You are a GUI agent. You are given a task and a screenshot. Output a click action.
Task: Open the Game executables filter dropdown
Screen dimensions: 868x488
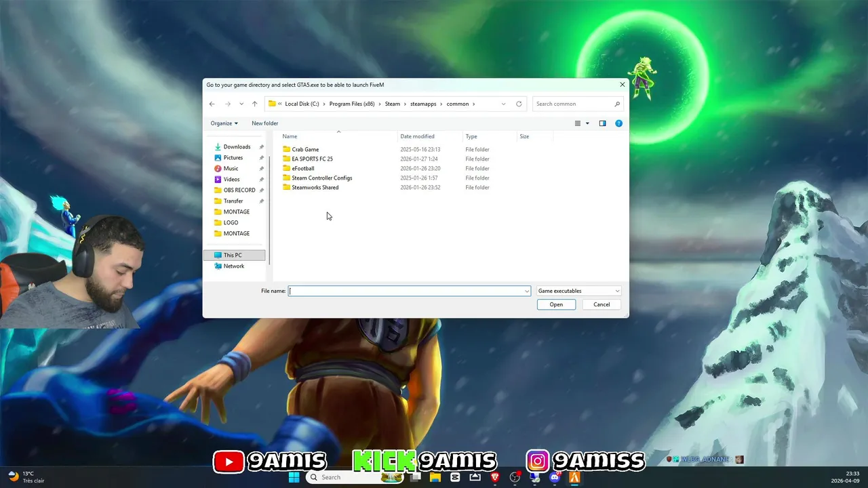(579, 291)
